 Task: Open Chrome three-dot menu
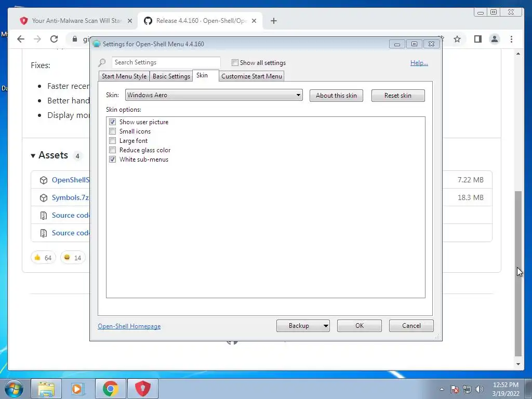511,39
